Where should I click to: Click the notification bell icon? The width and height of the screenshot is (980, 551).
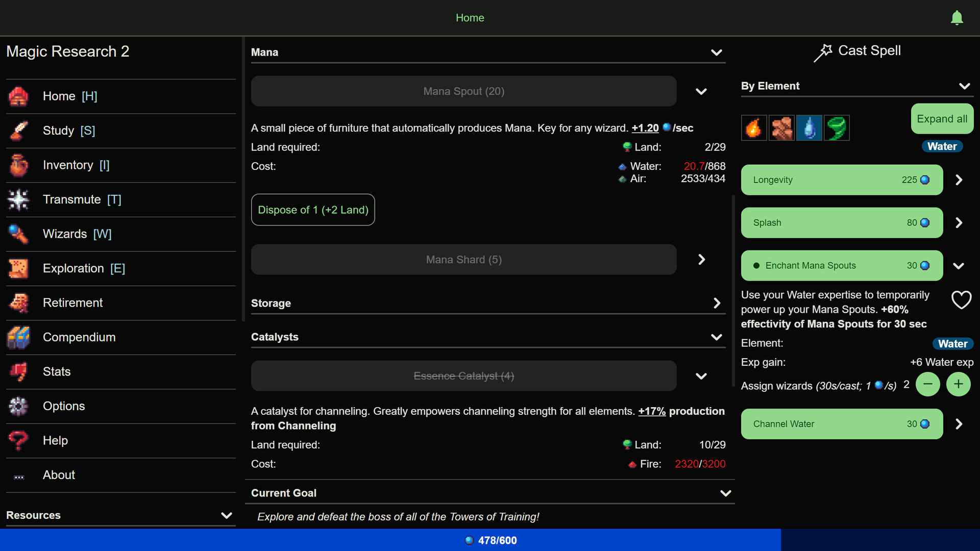click(x=957, y=18)
